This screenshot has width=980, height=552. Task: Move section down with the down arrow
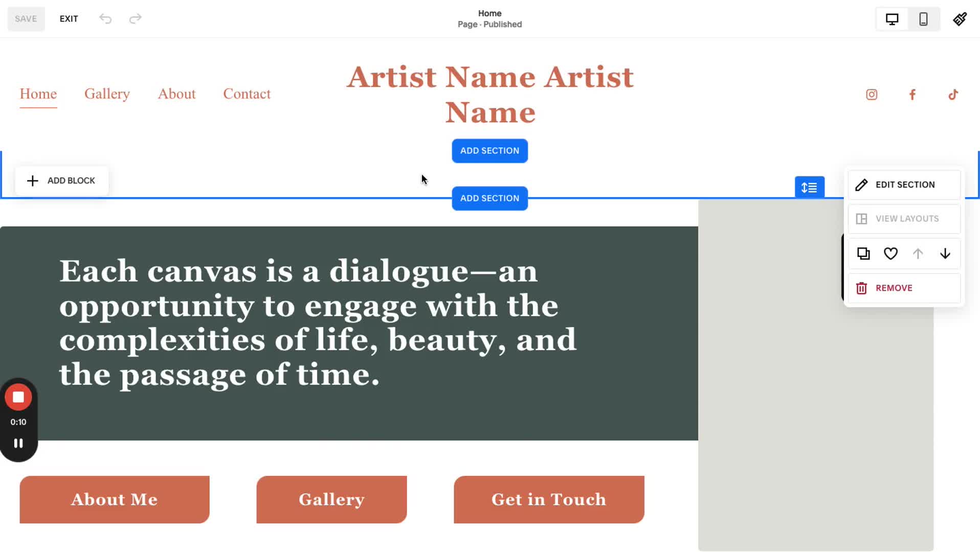(945, 254)
